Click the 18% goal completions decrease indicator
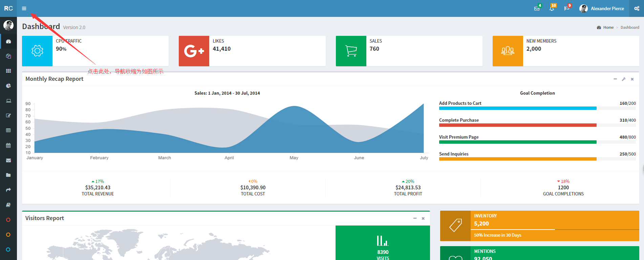 pyautogui.click(x=563, y=181)
